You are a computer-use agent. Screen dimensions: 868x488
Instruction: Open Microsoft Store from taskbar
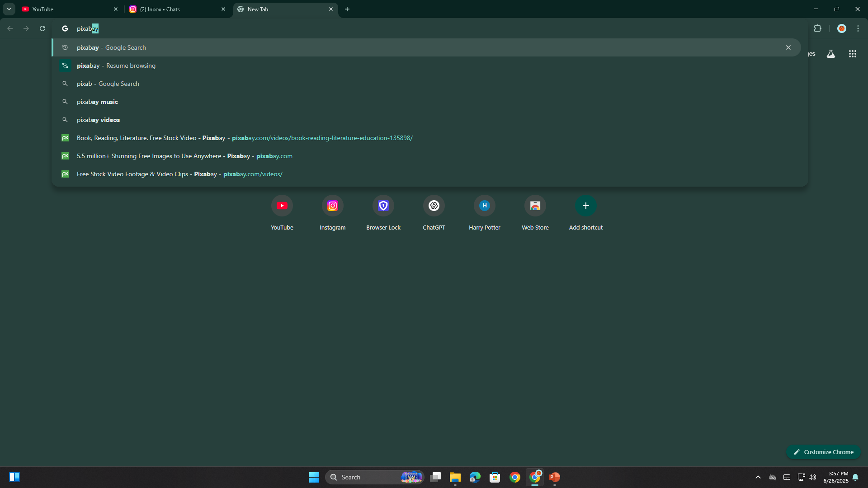tap(495, 477)
